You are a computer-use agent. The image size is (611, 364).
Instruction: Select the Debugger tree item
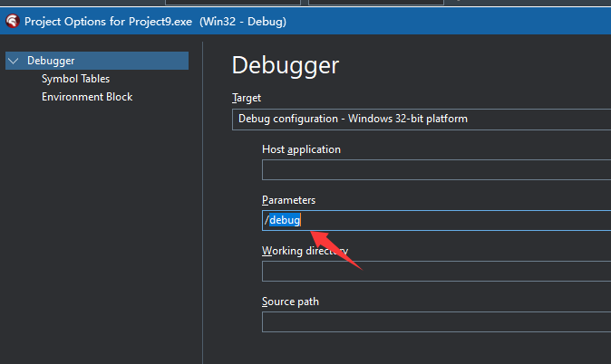coord(51,61)
